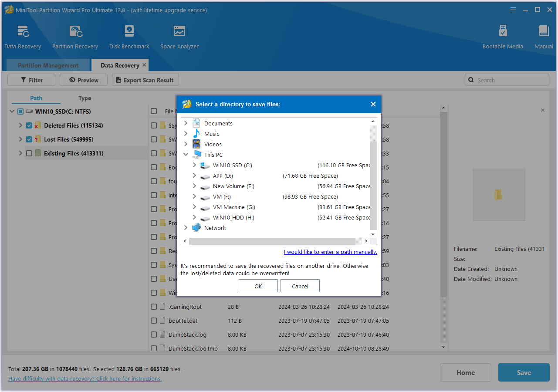Click the OK button in dialog

coord(258,286)
